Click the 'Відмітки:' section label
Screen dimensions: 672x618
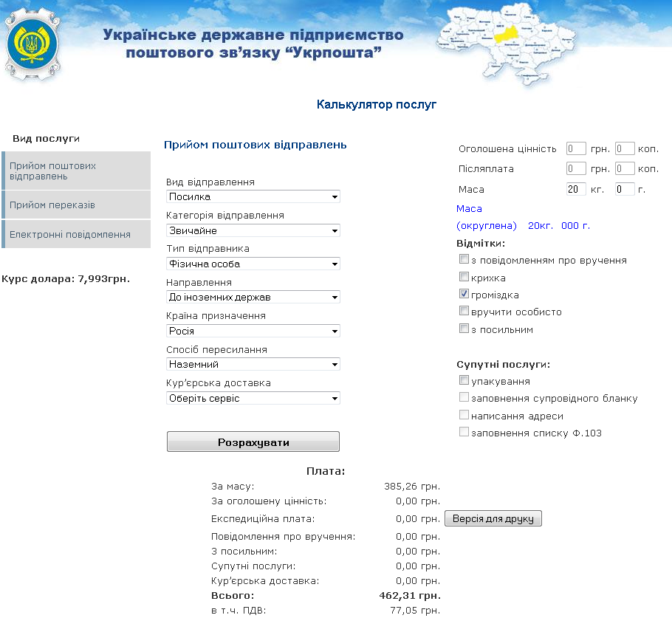481,244
